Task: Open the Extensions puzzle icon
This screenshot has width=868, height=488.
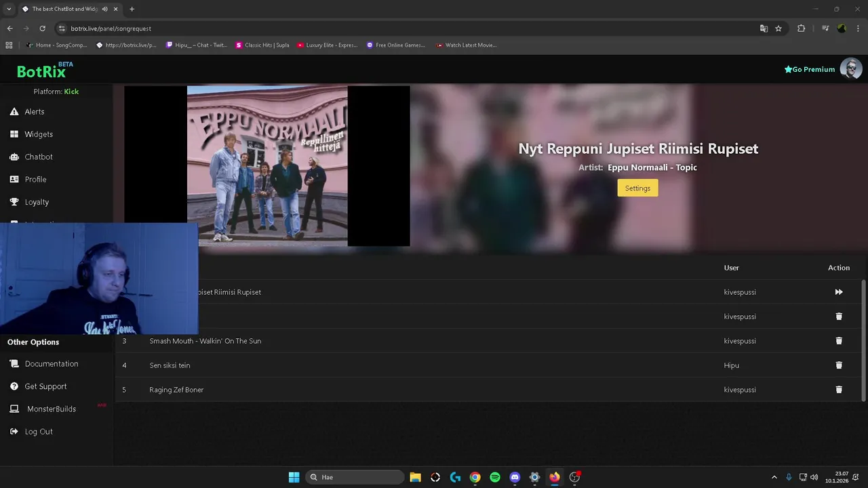Action: pyautogui.click(x=801, y=28)
